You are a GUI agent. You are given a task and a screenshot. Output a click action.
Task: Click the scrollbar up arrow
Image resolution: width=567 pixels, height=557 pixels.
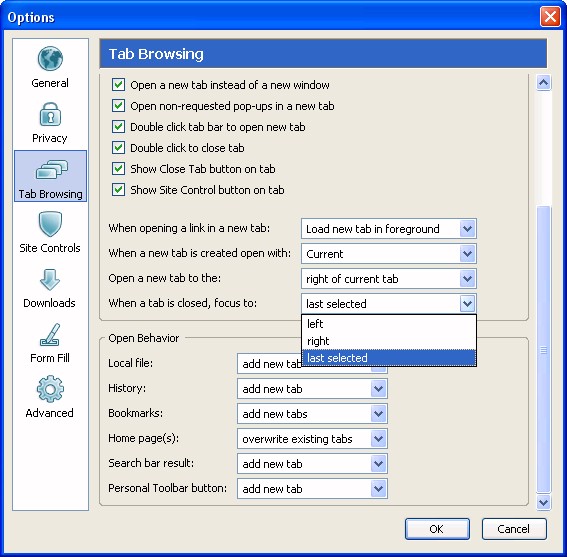543,83
